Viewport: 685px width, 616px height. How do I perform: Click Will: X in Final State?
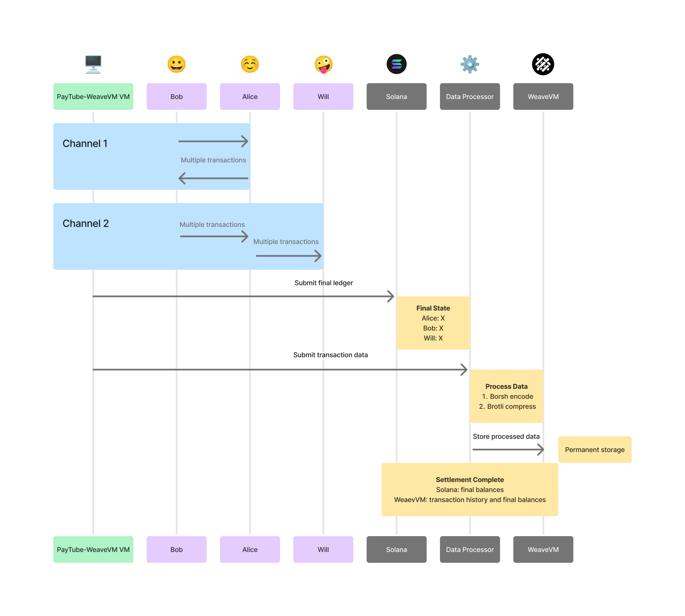[x=433, y=338]
